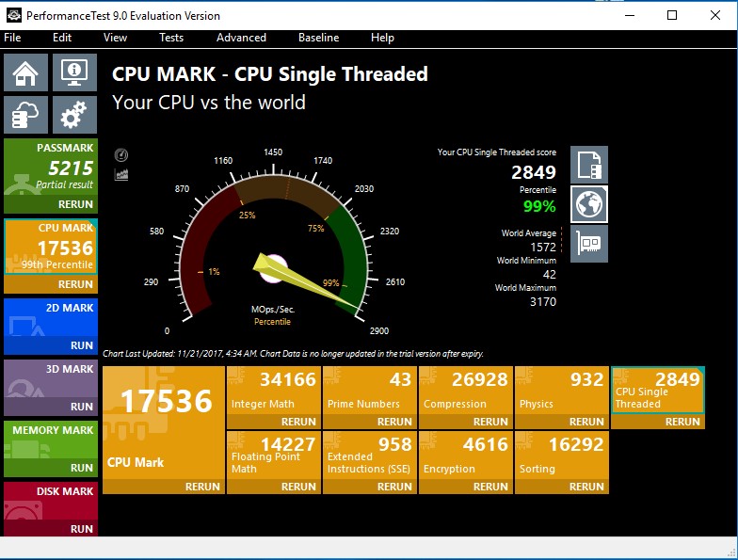Select the baseline file comparison icon
738x560 pixels.
589,165
